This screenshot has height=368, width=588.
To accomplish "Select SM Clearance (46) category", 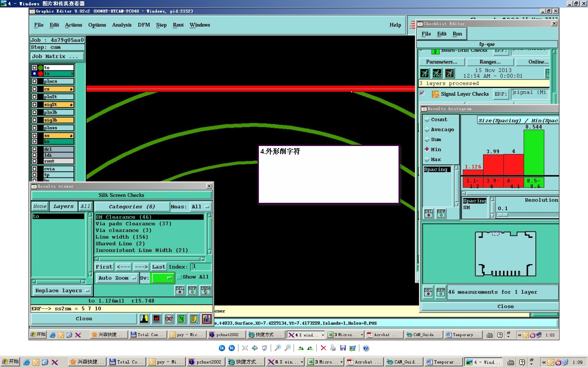I will pyautogui.click(x=149, y=217).
